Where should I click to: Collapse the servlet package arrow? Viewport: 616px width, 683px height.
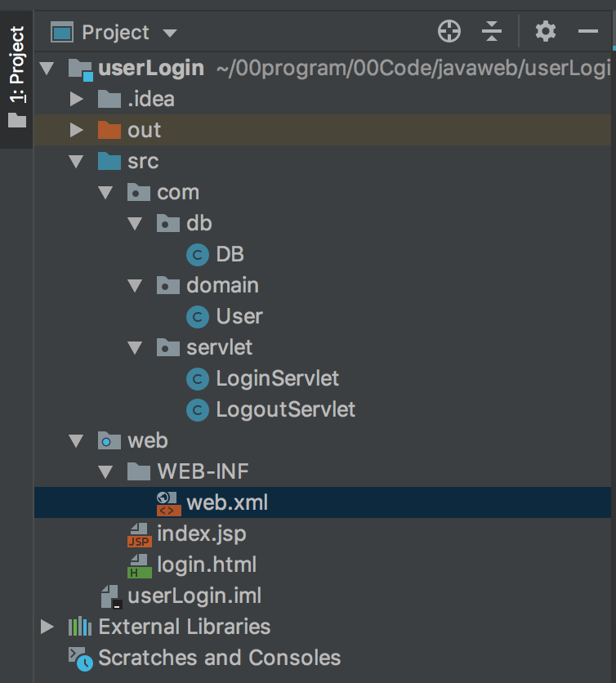pyautogui.click(x=135, y=347)
